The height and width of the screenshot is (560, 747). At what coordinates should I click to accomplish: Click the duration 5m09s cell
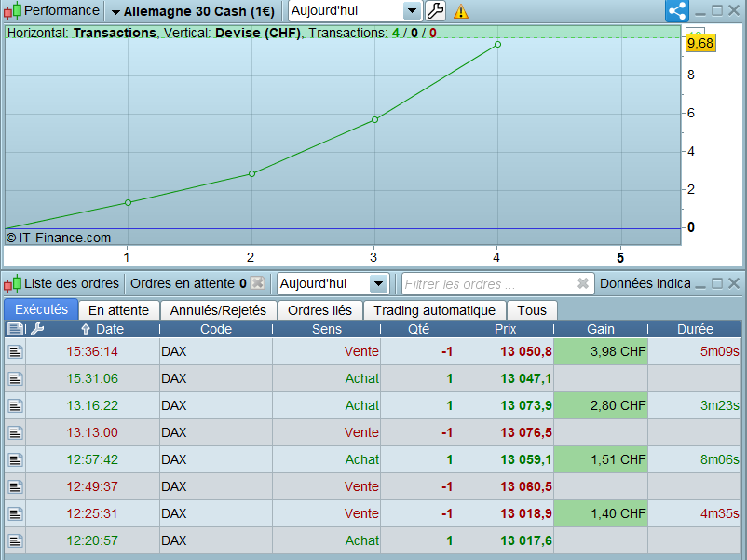click(x=695, y=351)
